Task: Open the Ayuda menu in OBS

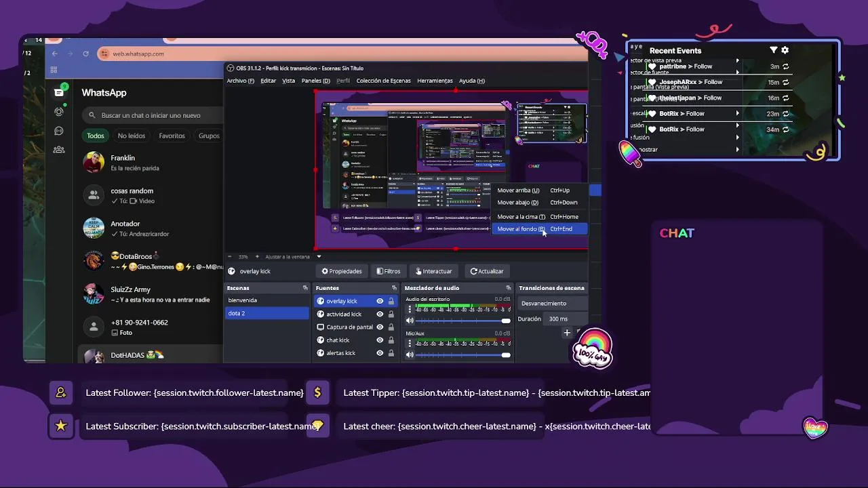Action: pos(472,81)
